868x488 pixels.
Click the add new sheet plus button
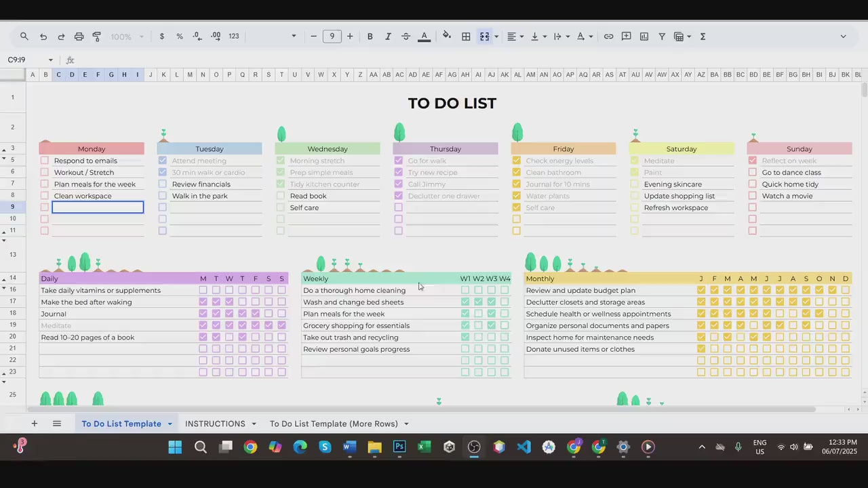click(34, 424)
